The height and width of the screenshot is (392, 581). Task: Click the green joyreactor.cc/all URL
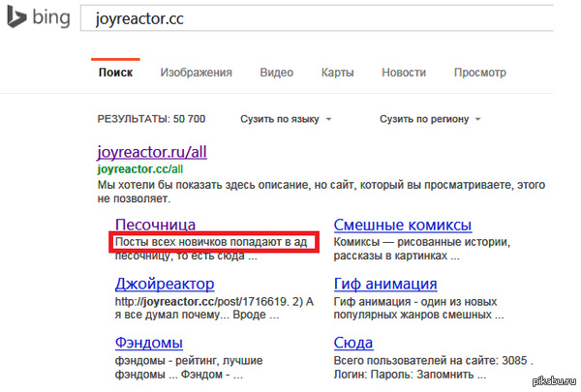[x=140, y=169]
